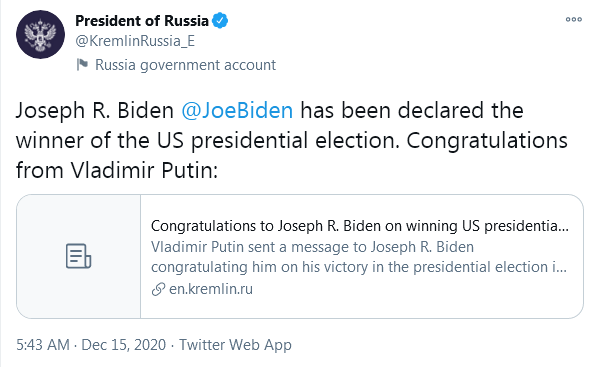
Task: Click the tweet line from Vladimir Putin:
Action: pyautogui.click(x=117, y=170)
